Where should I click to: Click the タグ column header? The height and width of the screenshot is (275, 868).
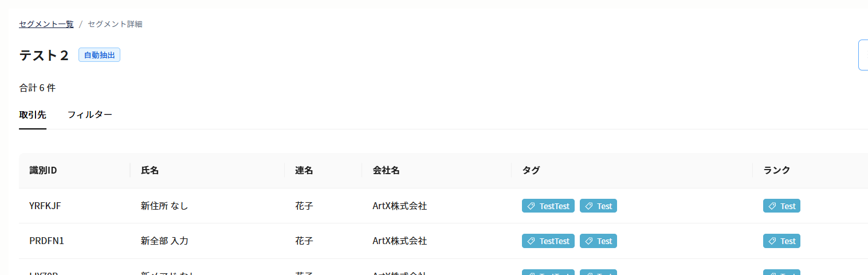pos(531,171)
